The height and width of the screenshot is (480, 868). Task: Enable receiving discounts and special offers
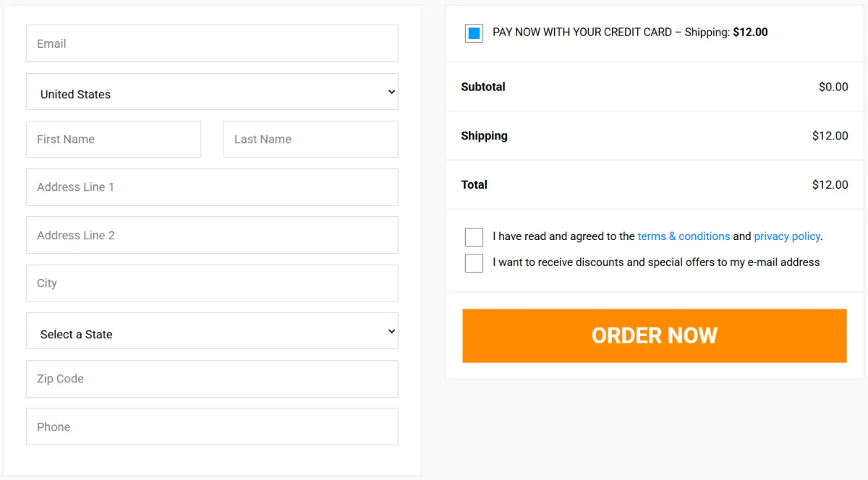coord(474,262)
